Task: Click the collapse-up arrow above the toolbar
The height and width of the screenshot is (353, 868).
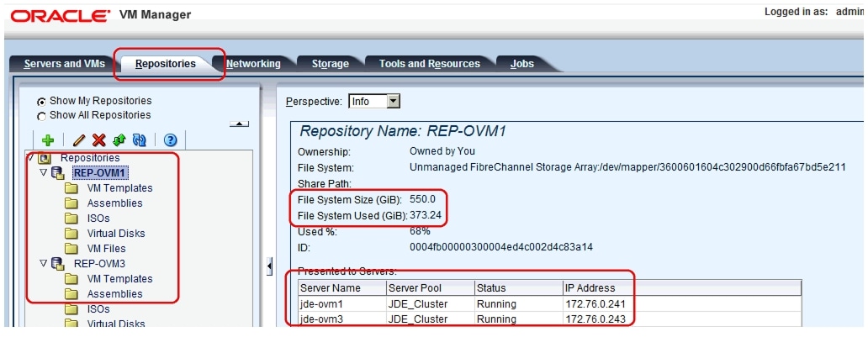Action: tap(239, 124)
